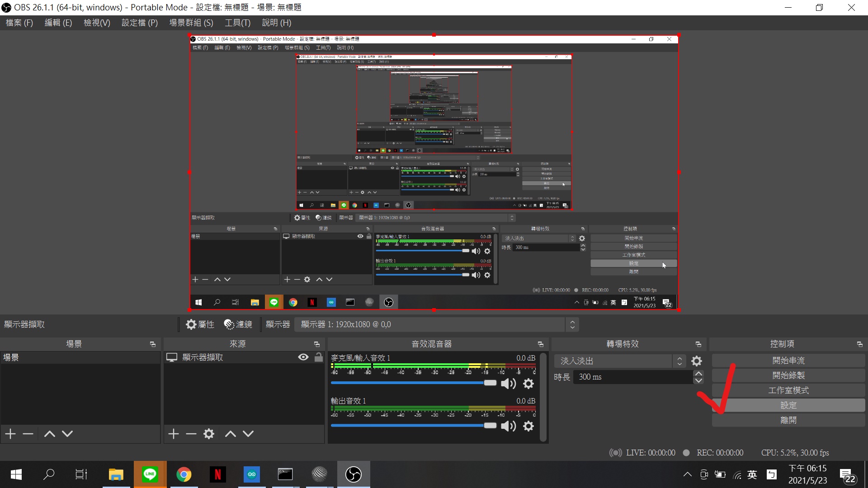Open the 工具(T) menu
This screenshot has width=868, height=488.
237,23
